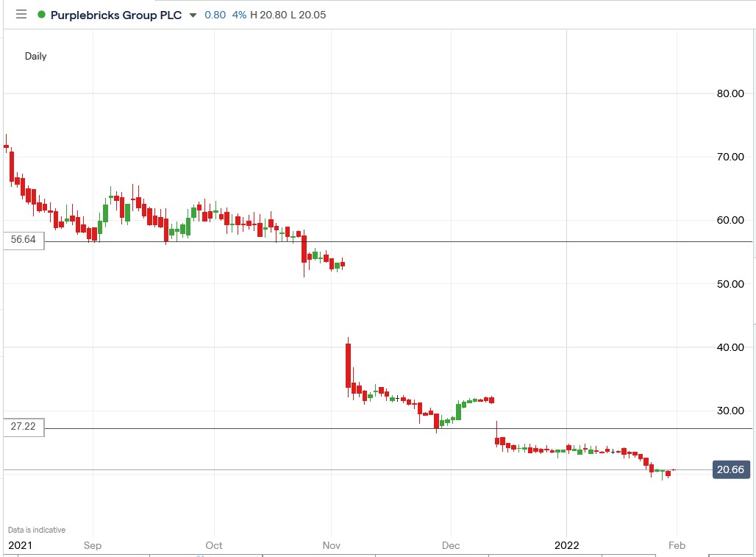This screenshot has width=756, height=557.
Task: Click the tall red November sell-off candle
Action: (x=348, y=364)
